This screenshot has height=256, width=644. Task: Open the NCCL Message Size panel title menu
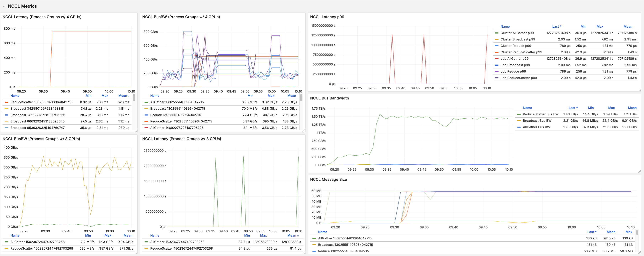coord(329,179)
